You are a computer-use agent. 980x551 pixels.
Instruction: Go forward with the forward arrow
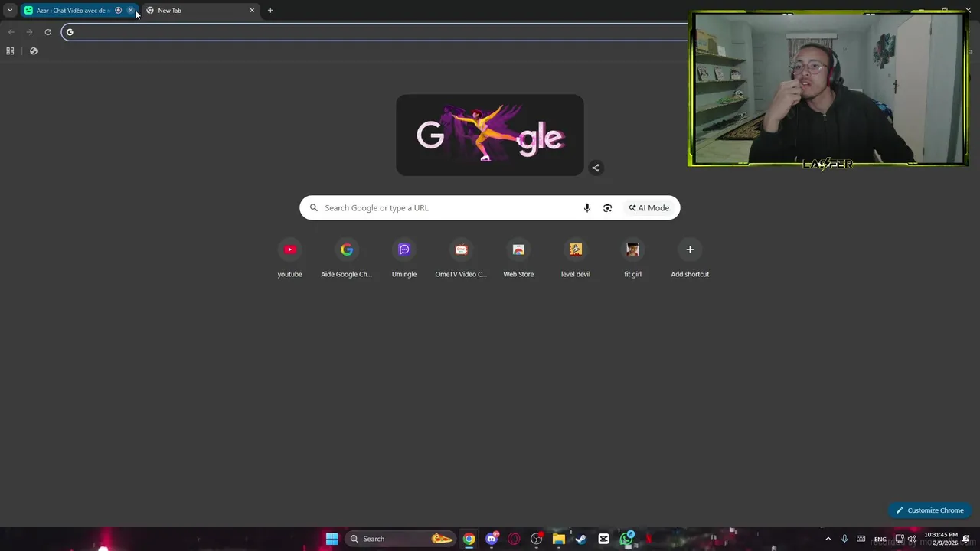coord(29,32)
